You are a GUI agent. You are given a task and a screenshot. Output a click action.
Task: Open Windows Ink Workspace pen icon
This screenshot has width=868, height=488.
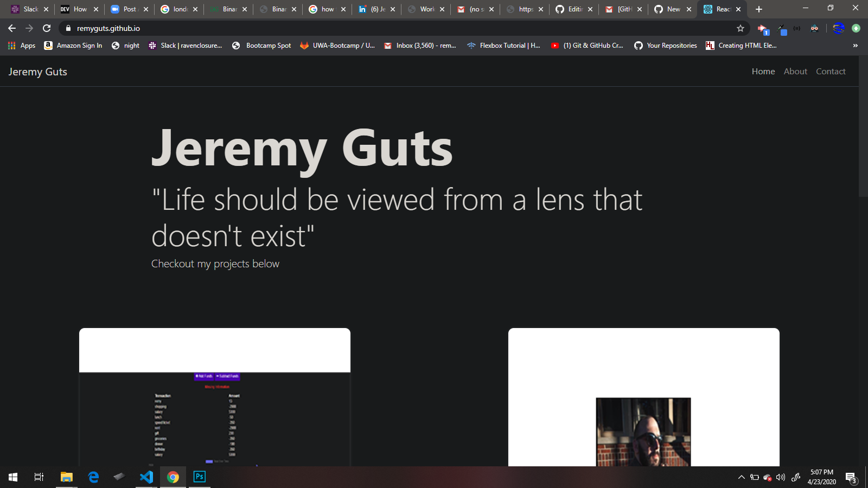coord(795,478)
